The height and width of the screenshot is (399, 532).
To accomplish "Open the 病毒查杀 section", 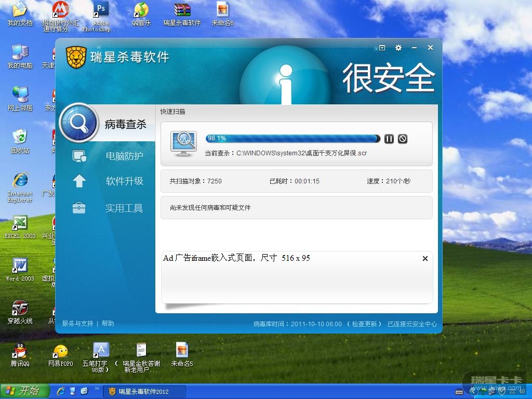I will point(126,124).
